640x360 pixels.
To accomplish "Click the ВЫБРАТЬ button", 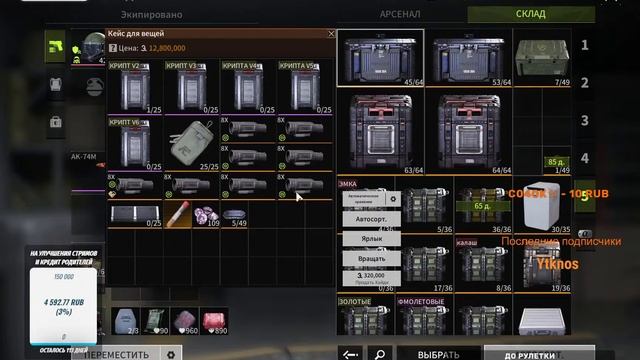I will (x=438, y=354).
